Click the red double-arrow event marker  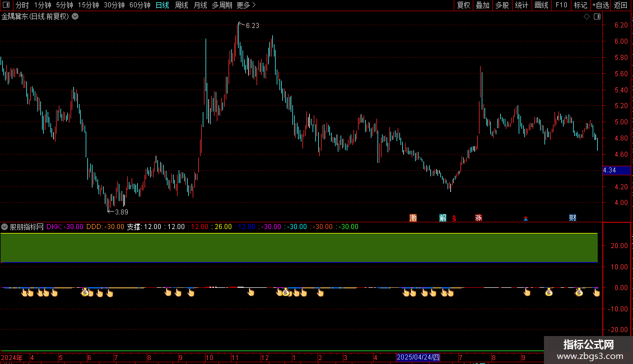(525, 219)
